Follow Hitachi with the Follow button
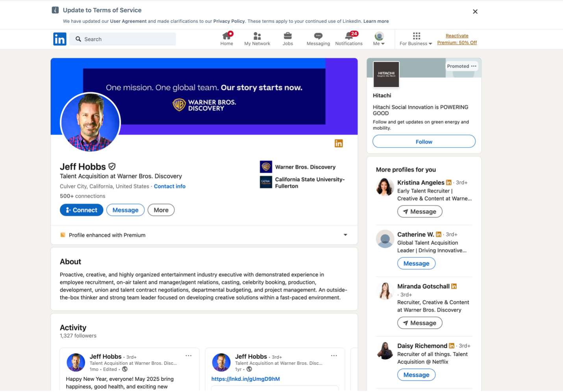The height and width of the screenshot is (392, 563). pos(424,142)
